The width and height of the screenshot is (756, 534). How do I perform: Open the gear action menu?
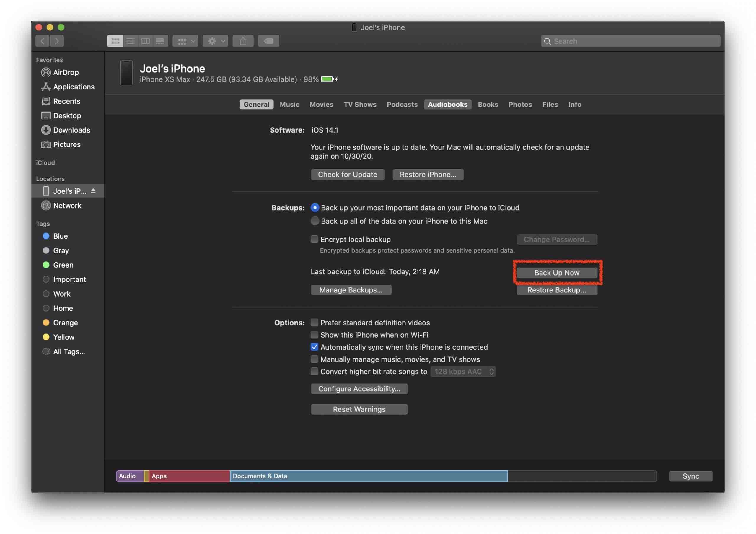click(215, 41)
